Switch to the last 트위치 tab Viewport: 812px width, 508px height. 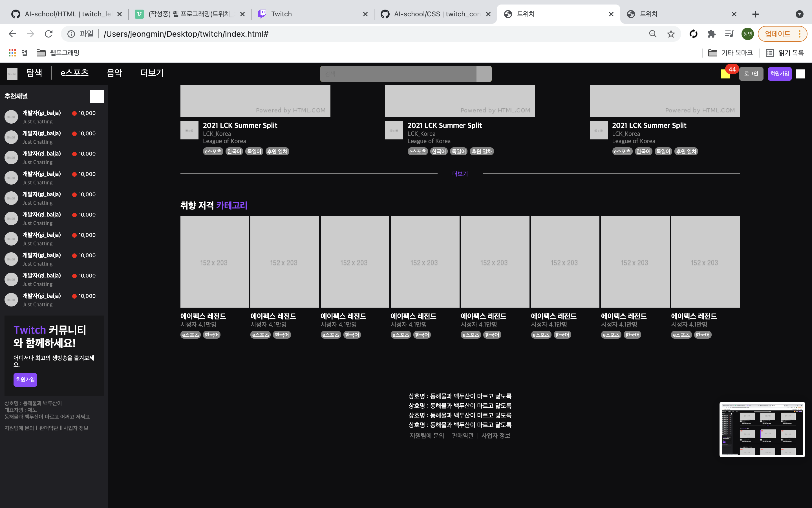[x=681, y=14]
